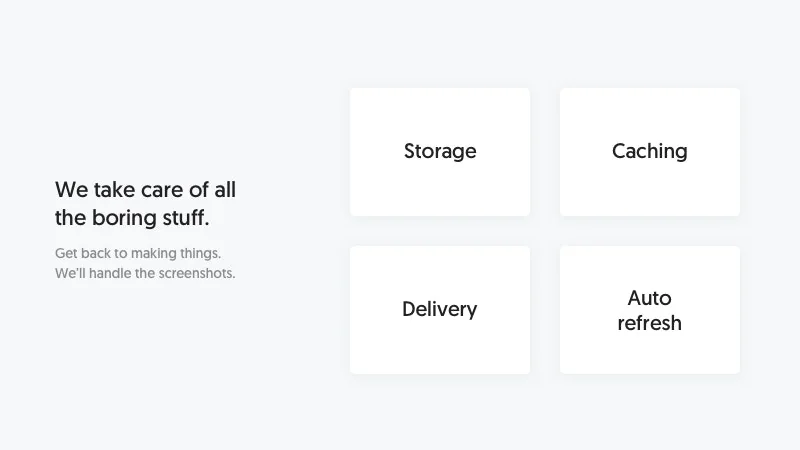Click the "Delivery" label text

[x=440, y=310]
